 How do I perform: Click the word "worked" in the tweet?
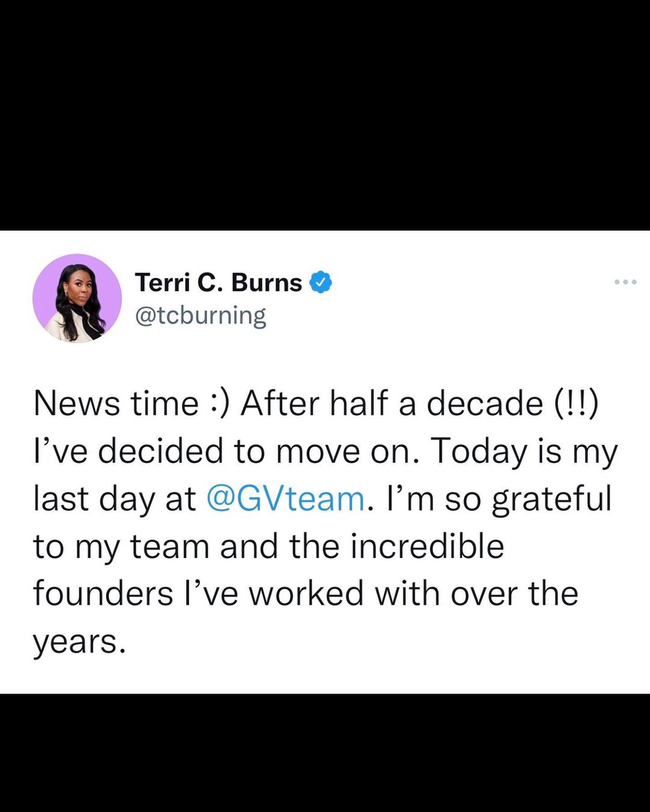point(306,594)
